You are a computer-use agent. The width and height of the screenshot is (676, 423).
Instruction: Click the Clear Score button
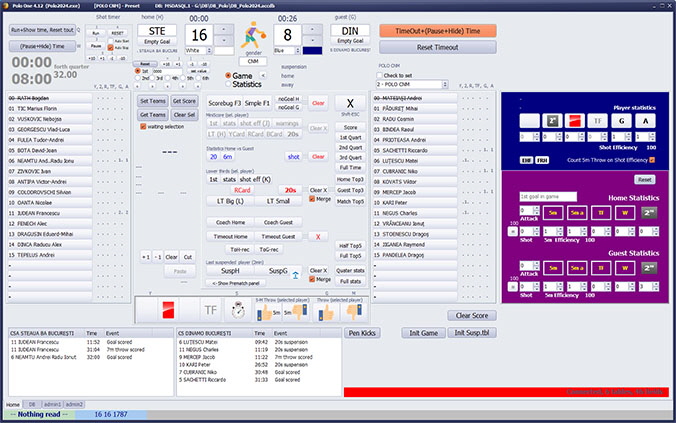pyautogui.click(x=472, y=316)
